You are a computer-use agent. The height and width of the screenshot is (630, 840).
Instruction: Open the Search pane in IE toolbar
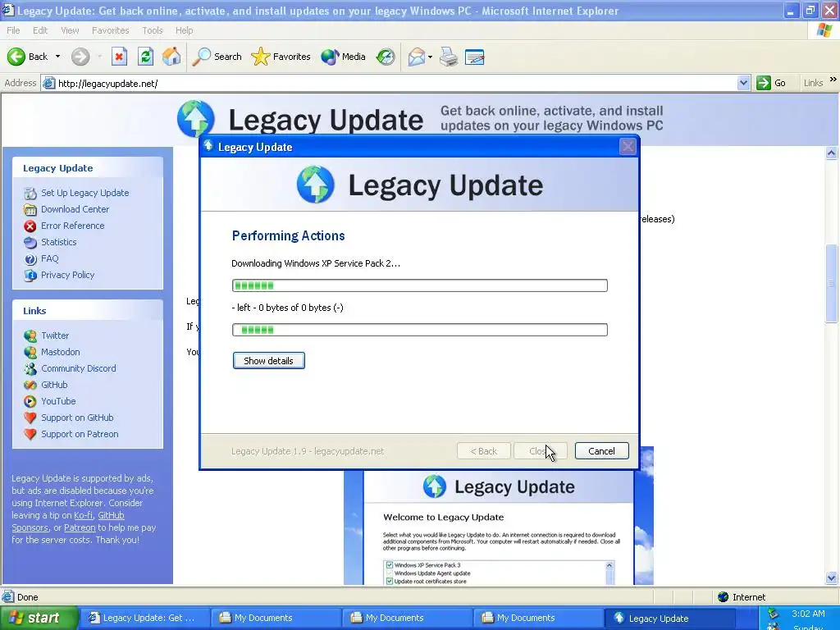pyautogui.click(x=217, y=57)
